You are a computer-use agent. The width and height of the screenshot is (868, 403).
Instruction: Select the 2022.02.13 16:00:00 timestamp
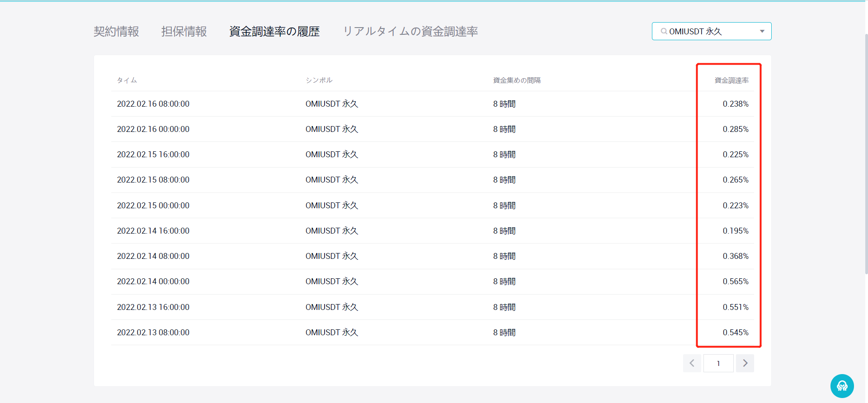153,307
